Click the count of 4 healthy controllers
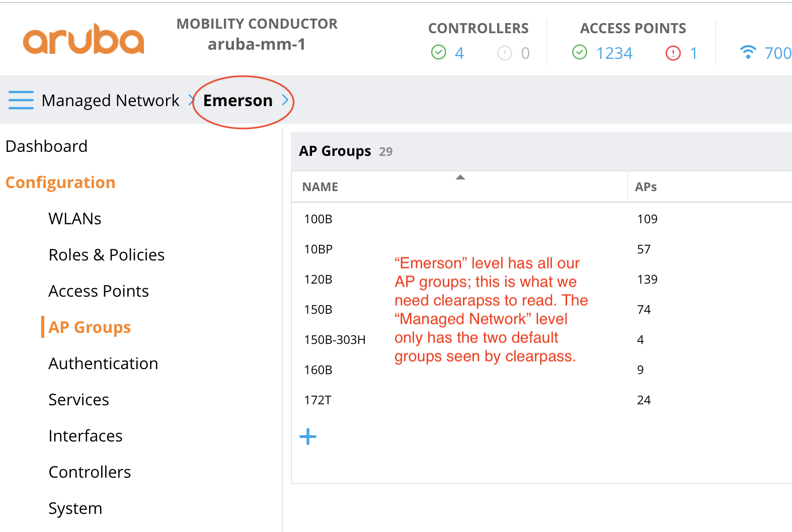The image size is (792, 532). click(x=458, y=52)
